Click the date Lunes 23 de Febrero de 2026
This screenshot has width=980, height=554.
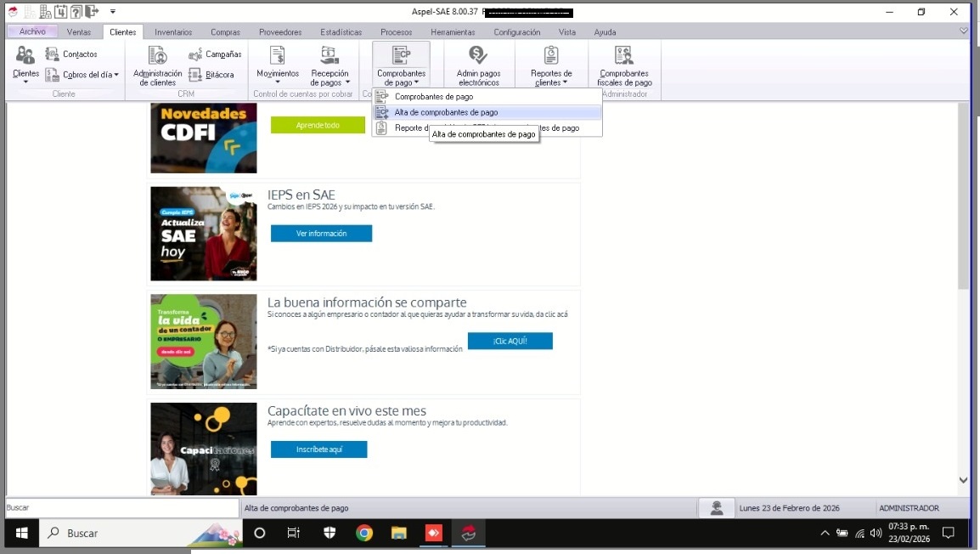pyautogui.click(x=790, y=508)
